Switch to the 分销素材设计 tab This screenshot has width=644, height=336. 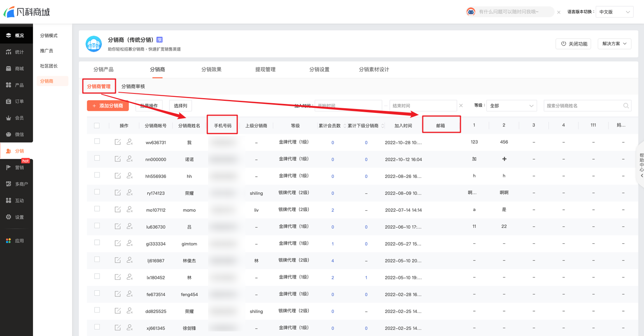(374, 69)
